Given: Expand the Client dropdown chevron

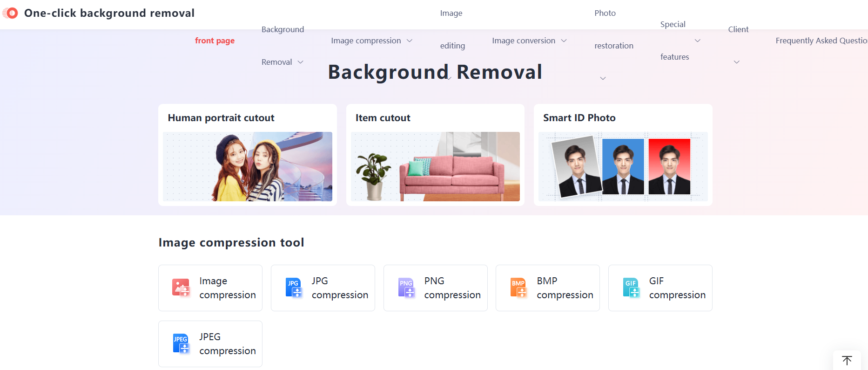Looking at the screenshot, I should click(737, 62).
